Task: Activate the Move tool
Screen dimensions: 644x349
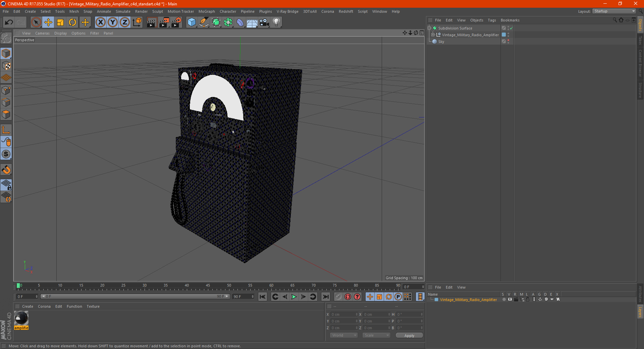Action: coord(48,22)
